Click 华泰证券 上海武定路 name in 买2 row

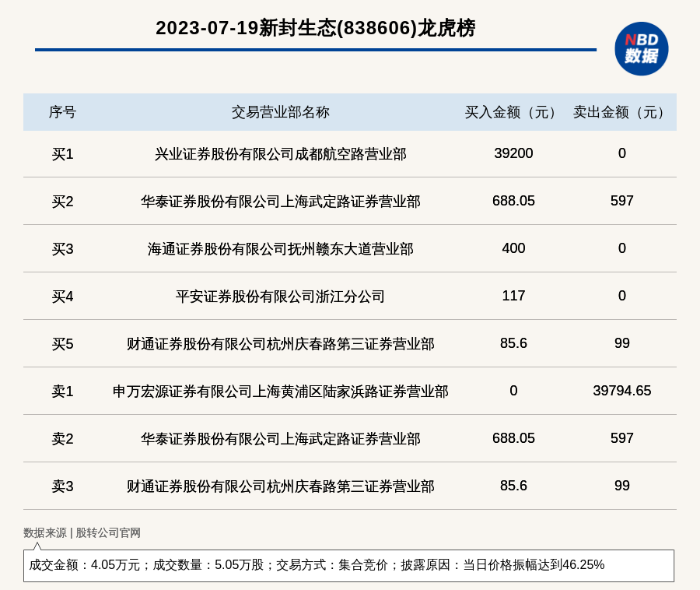pyautogui.click(x=280, y=202)
